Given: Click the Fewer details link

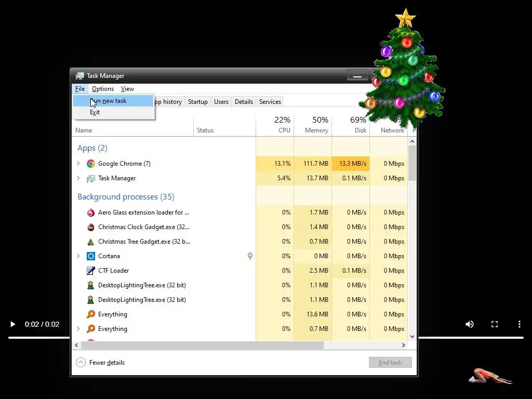Looking at the screenshot, I should pos(107,363).
